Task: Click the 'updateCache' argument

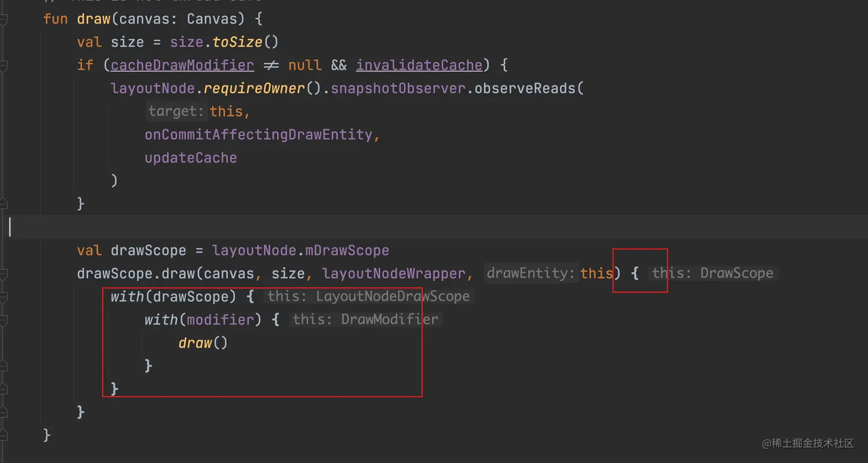Action: (191, 157)
